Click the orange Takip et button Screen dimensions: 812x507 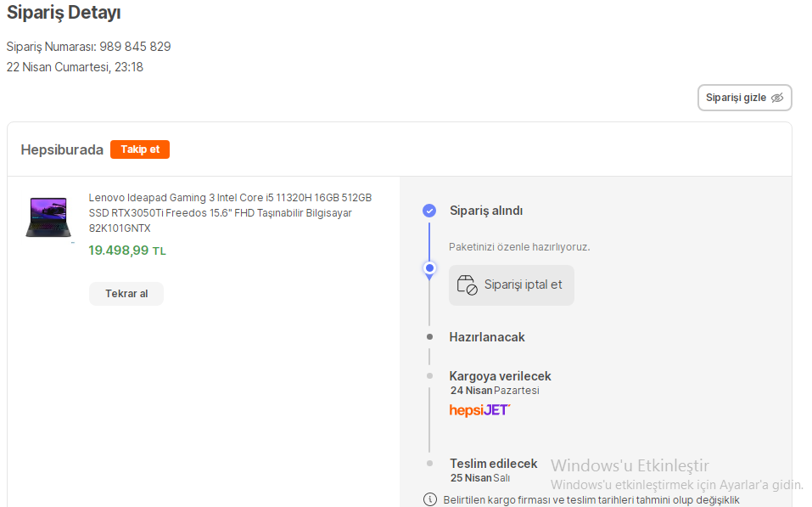click(140, 149)
